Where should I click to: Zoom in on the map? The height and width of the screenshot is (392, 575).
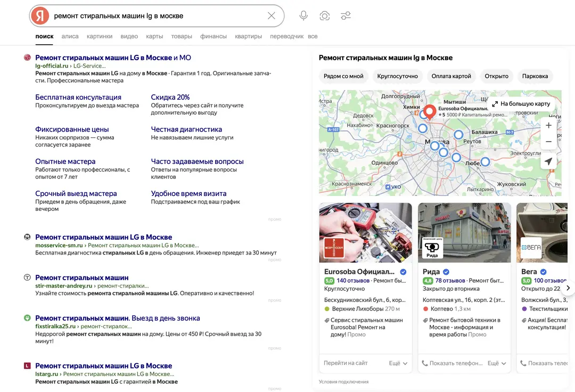point(548,126)
